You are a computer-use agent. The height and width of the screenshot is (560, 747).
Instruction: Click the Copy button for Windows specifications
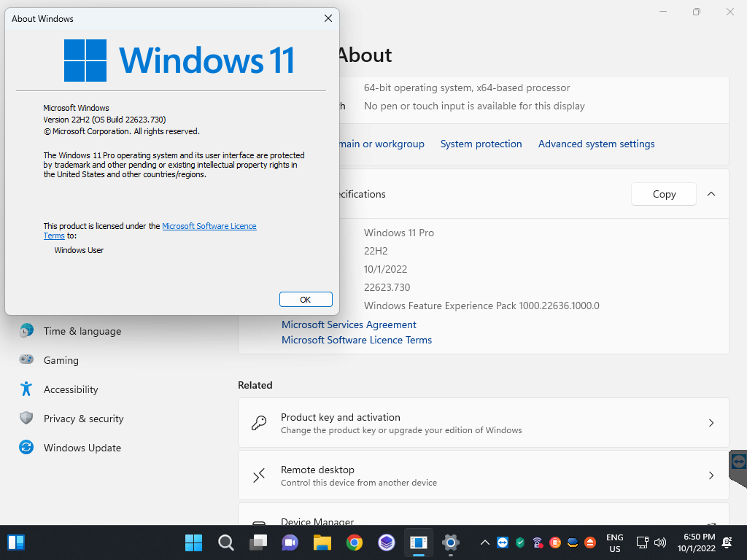pyautogui.click(x=664, y=194)
